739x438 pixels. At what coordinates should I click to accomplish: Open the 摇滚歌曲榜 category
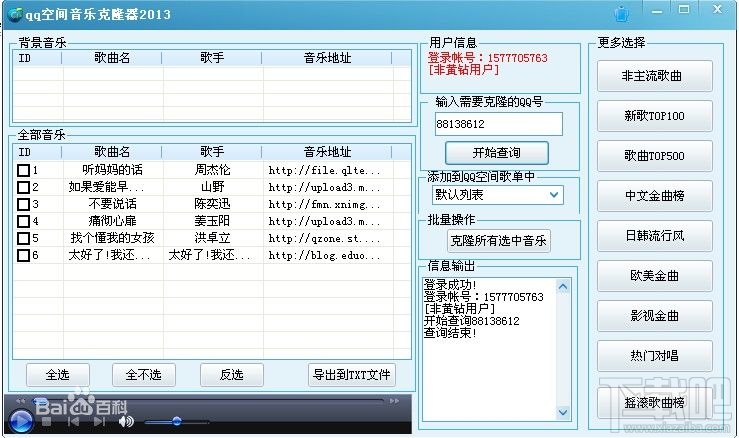(654, 403)
